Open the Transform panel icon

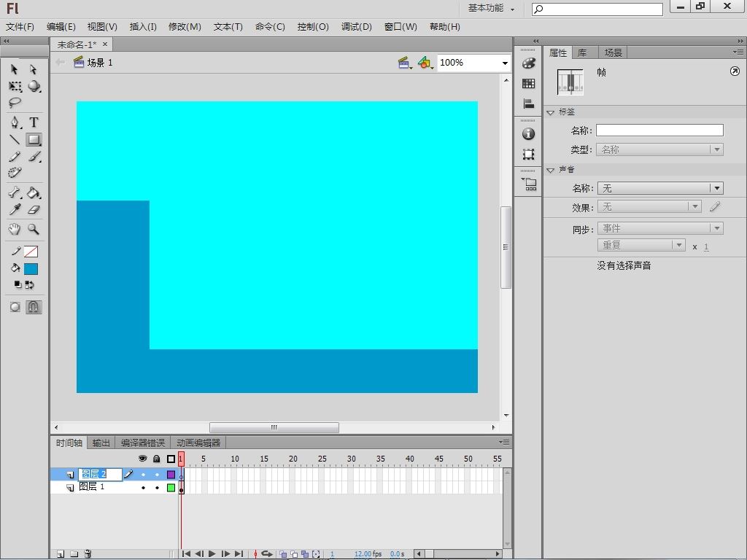click(528, 155)
